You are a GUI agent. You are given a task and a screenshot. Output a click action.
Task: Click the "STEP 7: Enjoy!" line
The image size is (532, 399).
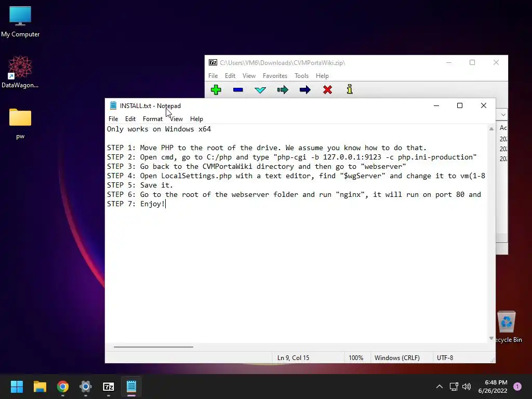(136, 204)
